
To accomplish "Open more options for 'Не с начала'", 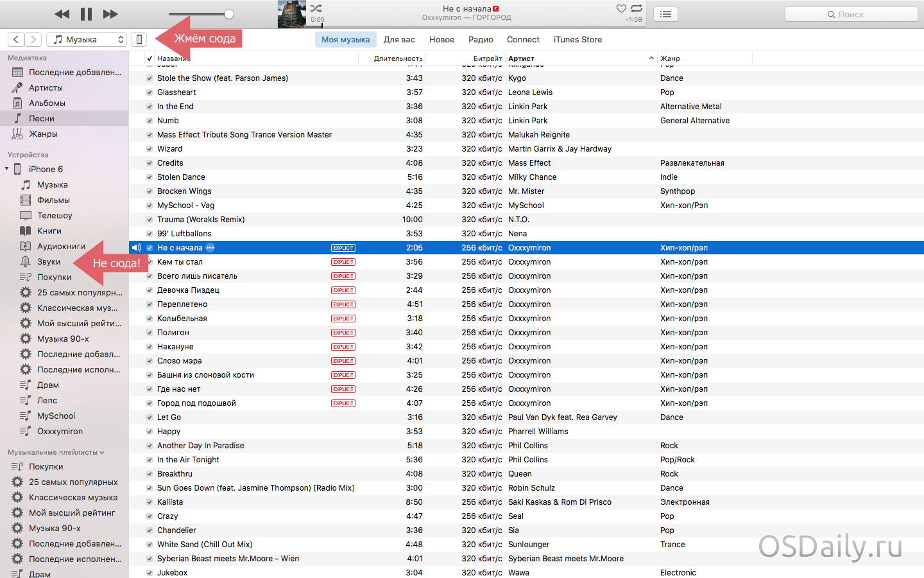I will 210,248.
